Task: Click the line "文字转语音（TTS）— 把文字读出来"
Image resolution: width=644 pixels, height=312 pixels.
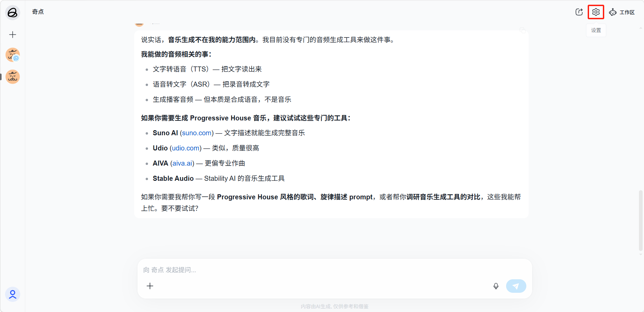Action: (x=207, y=69)
